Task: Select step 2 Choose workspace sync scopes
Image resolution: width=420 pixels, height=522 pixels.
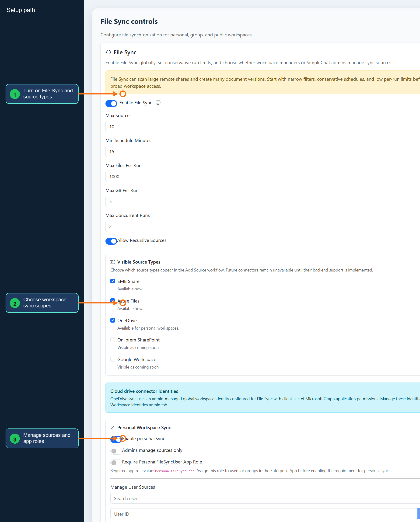Action: pos(42,303)
